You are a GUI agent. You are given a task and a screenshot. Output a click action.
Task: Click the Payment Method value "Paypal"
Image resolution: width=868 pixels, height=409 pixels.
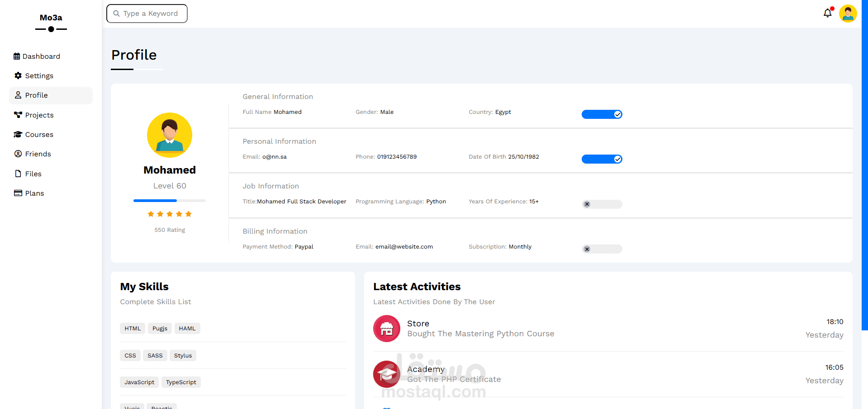[304, 247]
